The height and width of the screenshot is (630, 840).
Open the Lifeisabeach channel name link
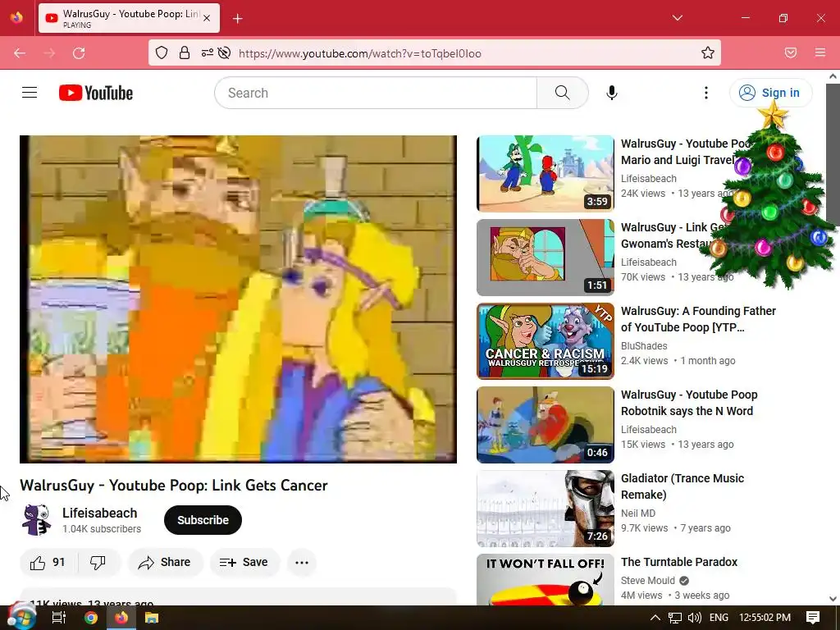tap(99, 513)
